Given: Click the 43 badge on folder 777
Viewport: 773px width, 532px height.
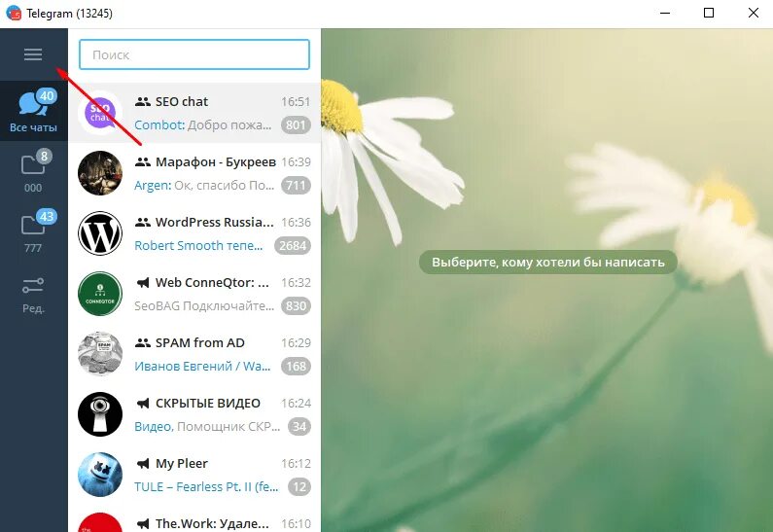Looking at the screenshot, I should click(47, 216).
